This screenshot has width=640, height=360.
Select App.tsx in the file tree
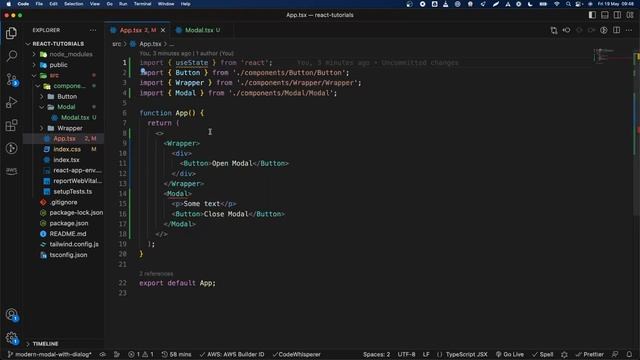(63, 139)
